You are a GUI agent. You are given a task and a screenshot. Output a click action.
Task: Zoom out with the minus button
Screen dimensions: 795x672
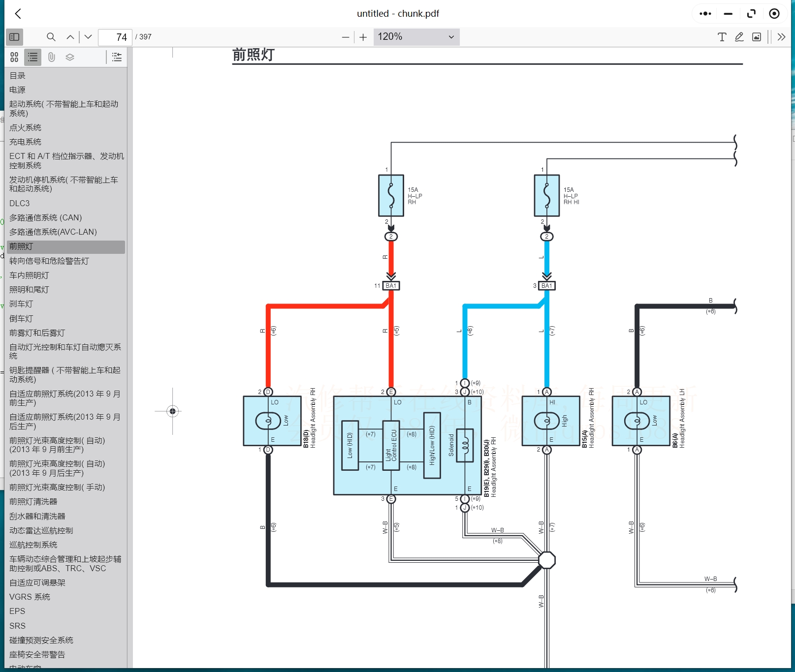click(346, 37)
